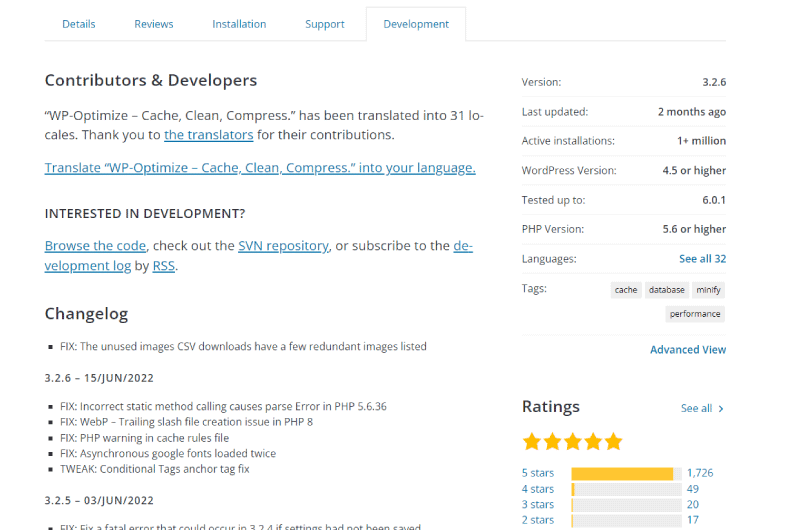Click the Contributors & Developers heading
Image resolution: width=800 pixels, height=530 pixels.
tap(151, 81)
